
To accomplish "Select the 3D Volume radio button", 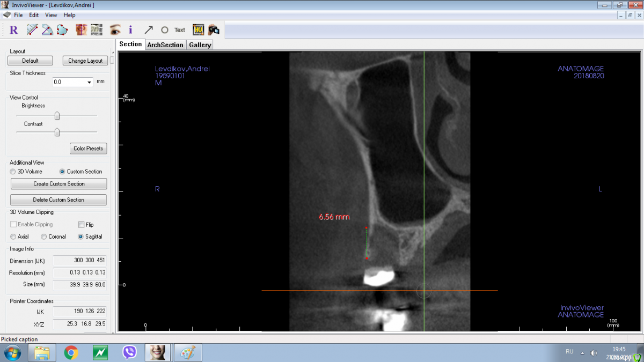I will [13, 172].
